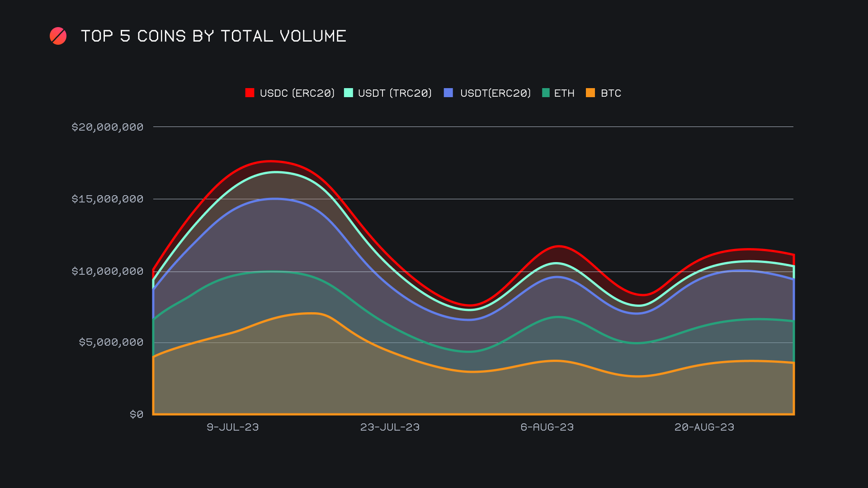868x488 pixels.
Task: Click the red USDC (ERC20) legend swatch
Action: [x=250, y=93]
